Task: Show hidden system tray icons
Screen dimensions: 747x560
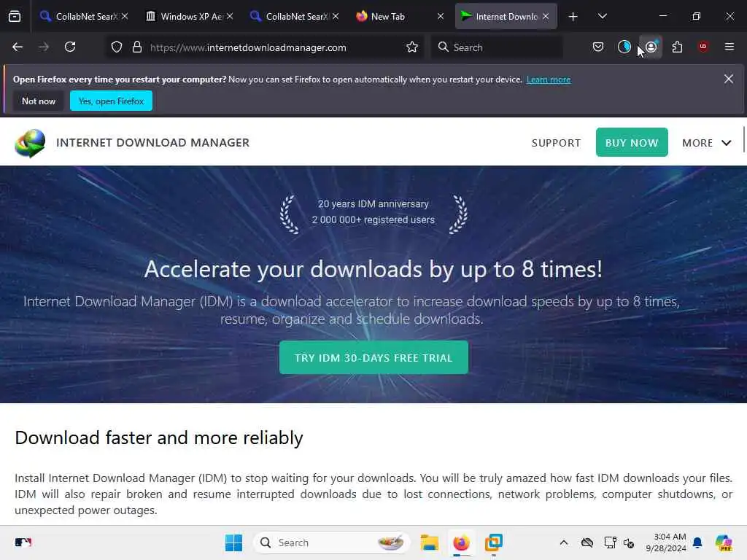Action: click(x=564, y=542)
